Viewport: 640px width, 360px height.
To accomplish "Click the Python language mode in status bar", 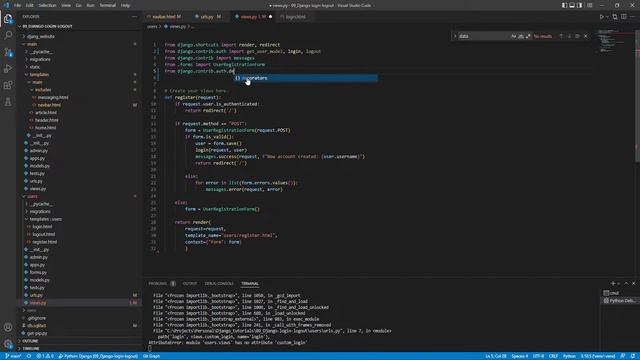I will (x=569, y=356).
